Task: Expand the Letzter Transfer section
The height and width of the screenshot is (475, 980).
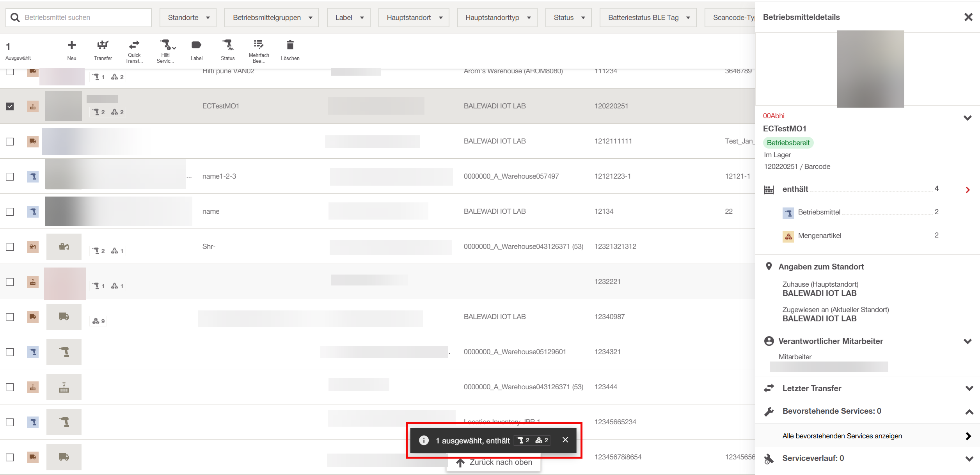Action: pyautogui.click(x=968, y=388)
